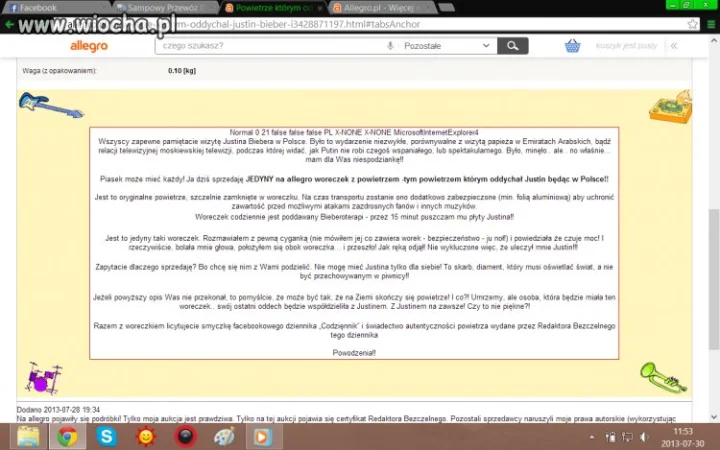Collapse the cart panel double-chevron
The width and height of the screenshot is (720, 450).
[674, 46]
